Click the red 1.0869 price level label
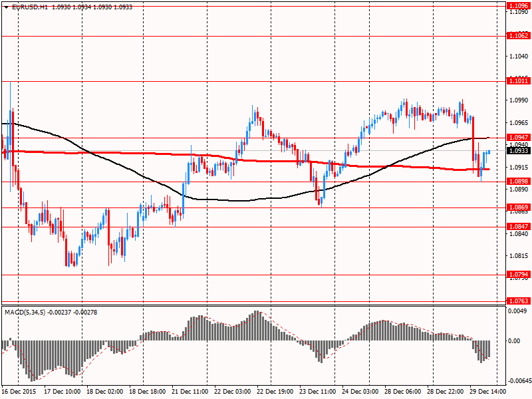The height and width of the screenshot is (399, 532). [x=519, y=207]
